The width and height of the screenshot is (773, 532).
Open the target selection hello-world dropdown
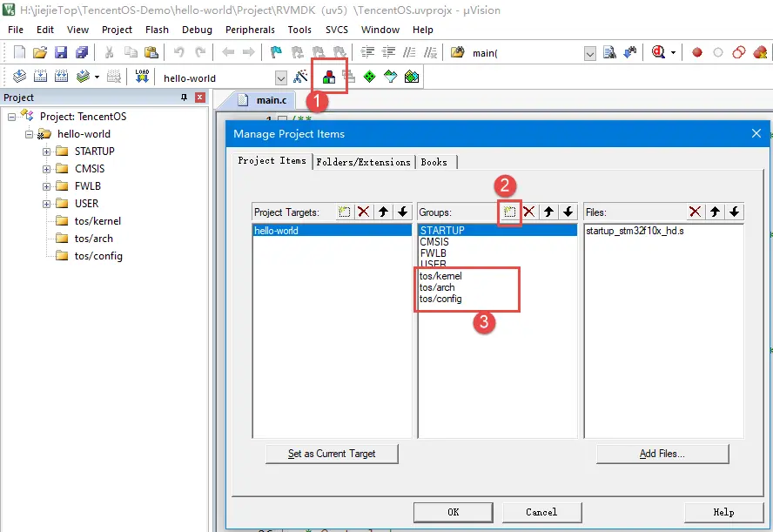[x=280, y=77]
